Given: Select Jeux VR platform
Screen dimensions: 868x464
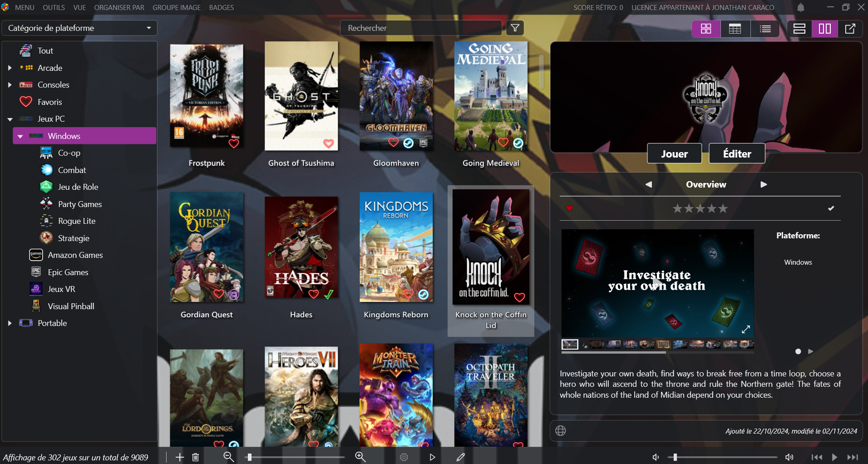Looking at the screenshot, I should tap(61, 289).
